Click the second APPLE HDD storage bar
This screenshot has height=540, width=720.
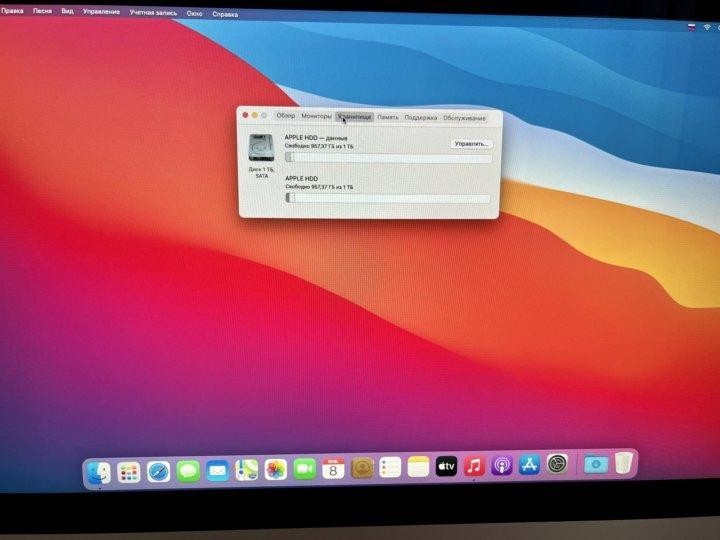point(388,198)
